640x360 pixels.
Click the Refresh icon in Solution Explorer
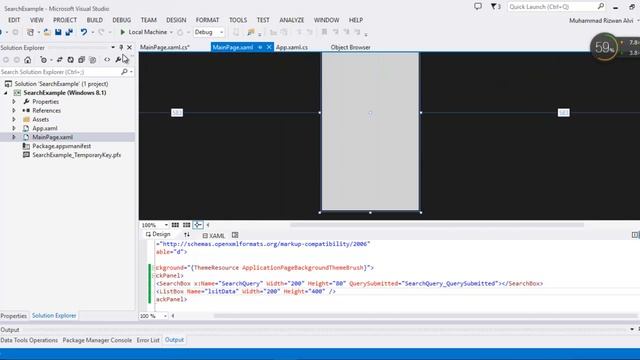tap(71, 60)
